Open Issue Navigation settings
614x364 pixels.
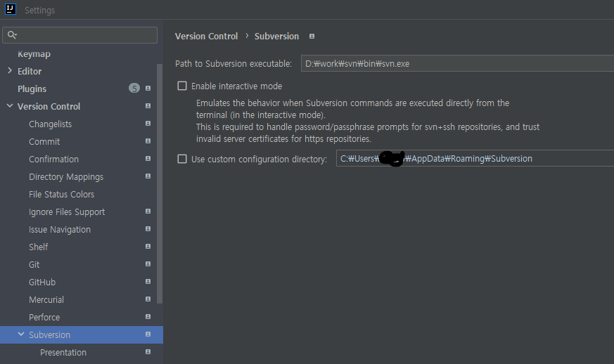(x=60, y=230)
